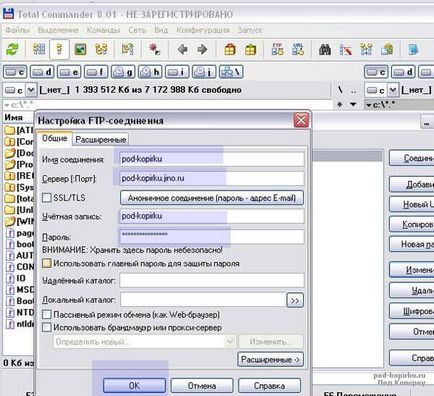Switch left panel to drive e
This screenshot has width=434, height=396.
point(69,72)
